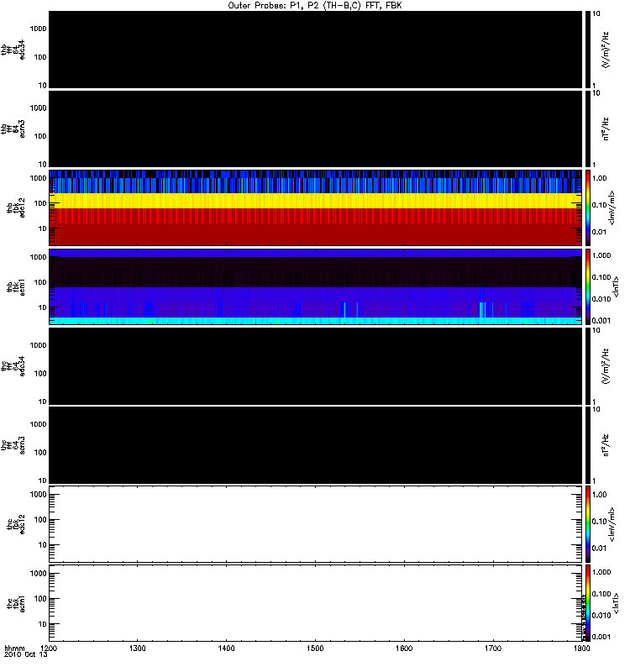Click the "<|mV/m|>" unit label of thc edc12
Screen dimensions: 630x672
click(612, 524)
